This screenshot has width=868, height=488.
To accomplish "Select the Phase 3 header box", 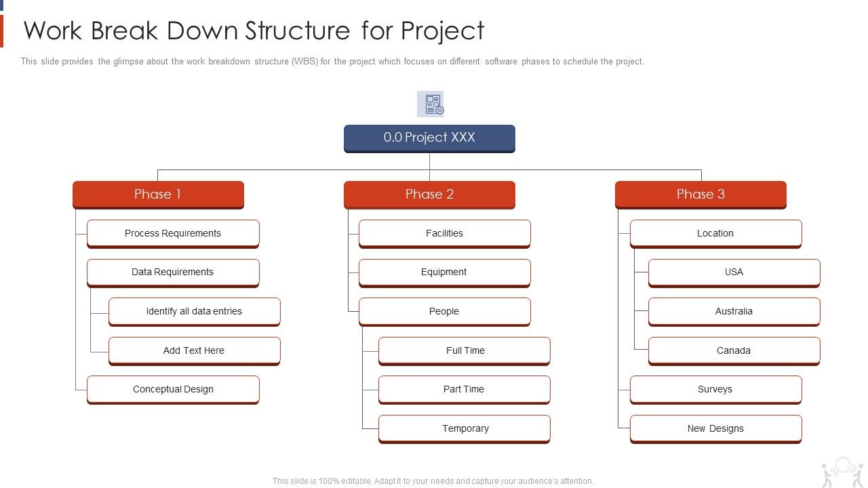I will tap(701, 195).
